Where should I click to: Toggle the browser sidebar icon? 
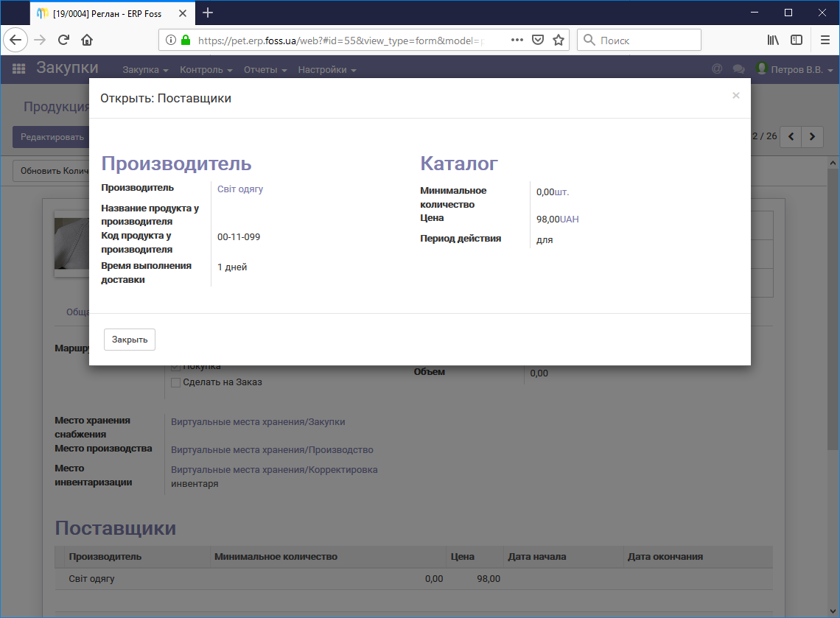pos(797,40)
